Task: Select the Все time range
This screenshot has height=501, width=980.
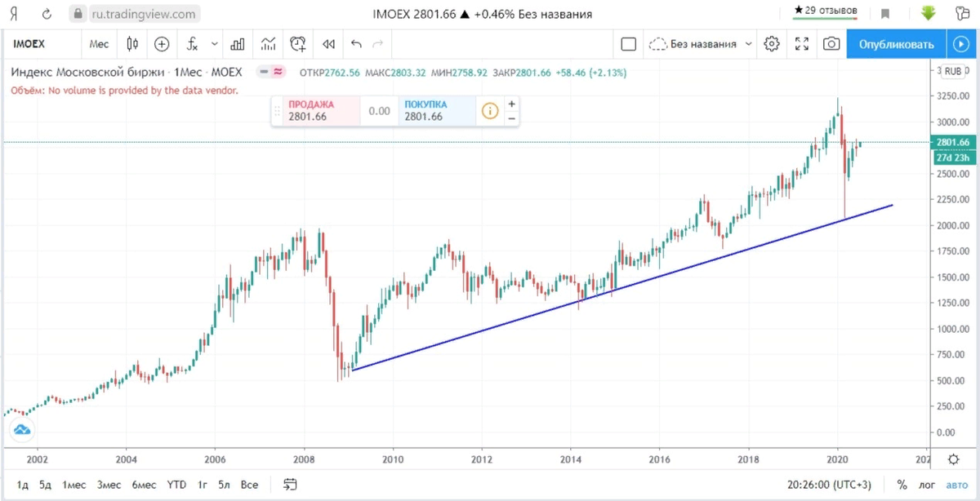Action: pos(249,485)
